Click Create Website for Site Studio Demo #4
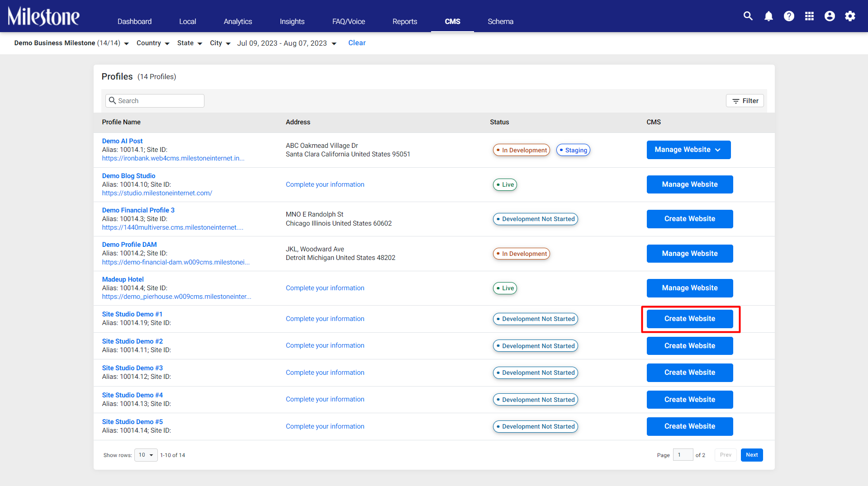 [690, 400]
